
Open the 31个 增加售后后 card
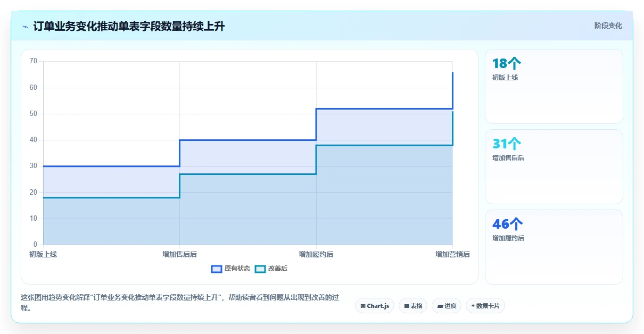click(554, 166)
